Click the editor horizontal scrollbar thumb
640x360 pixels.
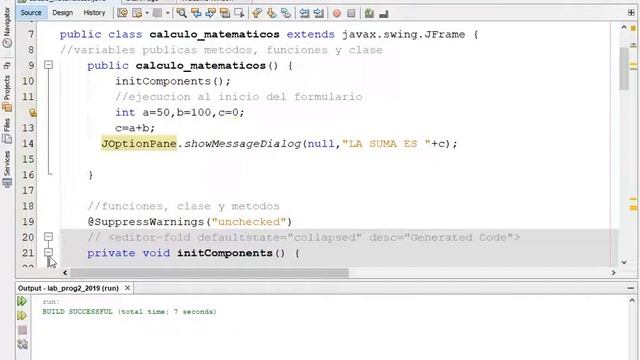pyautogui.click(x=209, y=273)
